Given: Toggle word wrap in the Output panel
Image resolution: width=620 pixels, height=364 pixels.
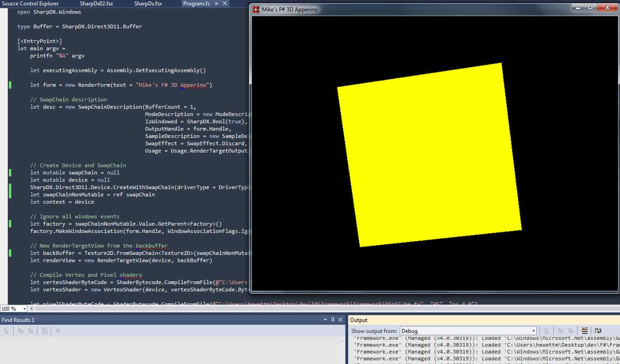Looking at the screenshot, I should (x=598, y=331).
